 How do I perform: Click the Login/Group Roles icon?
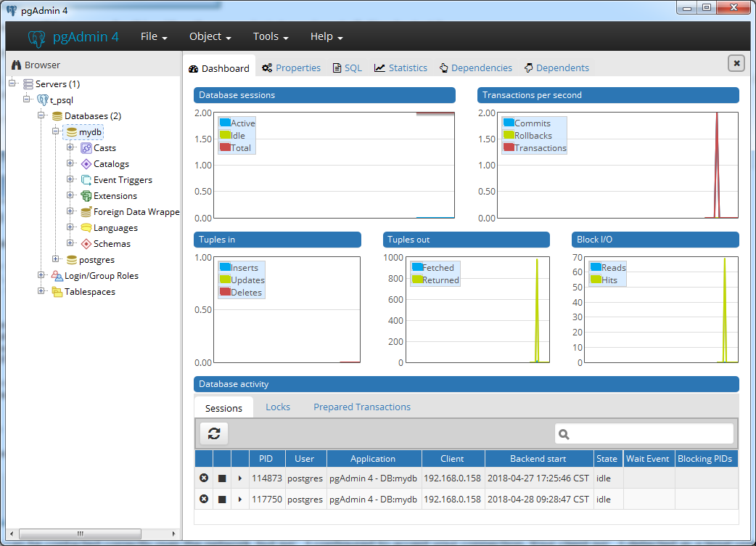click(57, 276)
